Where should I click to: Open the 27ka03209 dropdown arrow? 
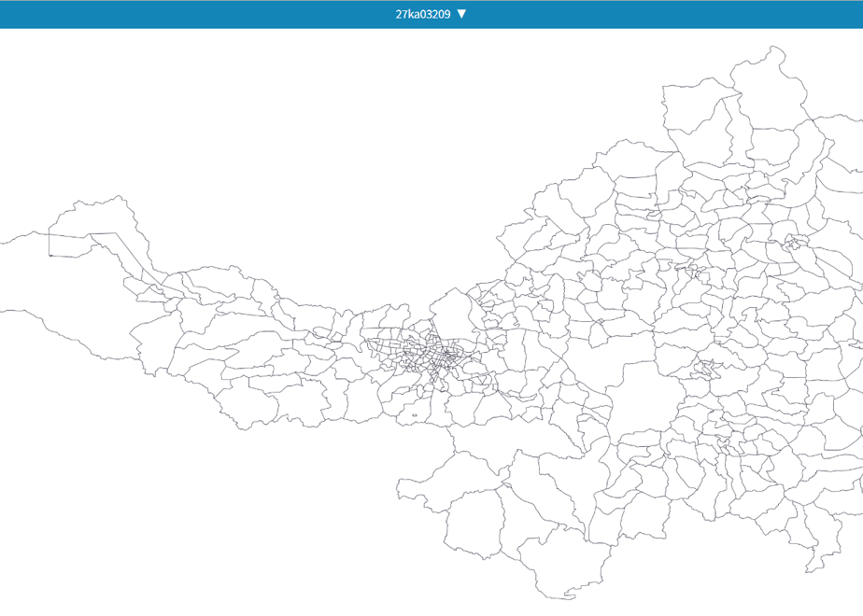(x=461, y=14)
